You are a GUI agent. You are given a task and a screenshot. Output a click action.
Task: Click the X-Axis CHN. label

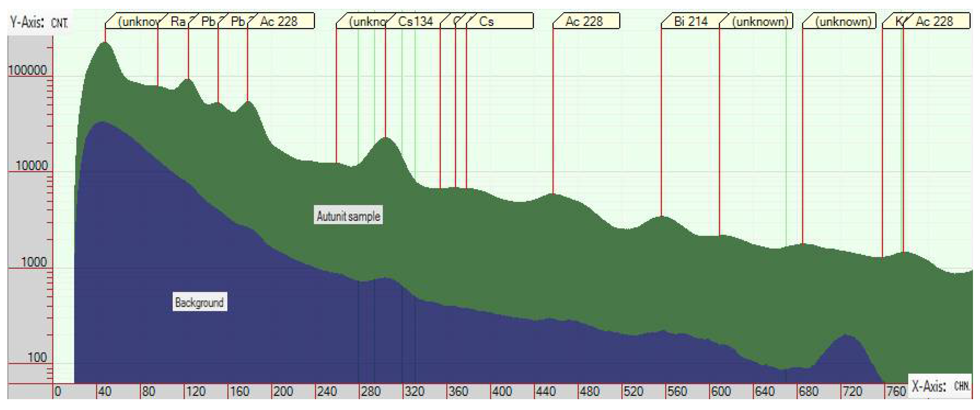coord(940,386)
